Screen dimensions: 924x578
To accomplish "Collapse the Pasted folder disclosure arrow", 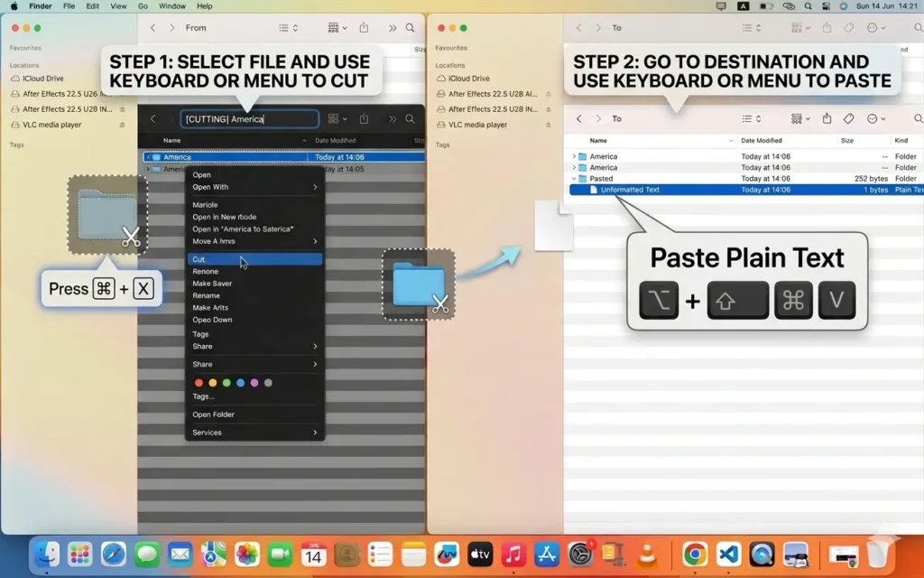I will pyautogui.click(x=574, y=179).
